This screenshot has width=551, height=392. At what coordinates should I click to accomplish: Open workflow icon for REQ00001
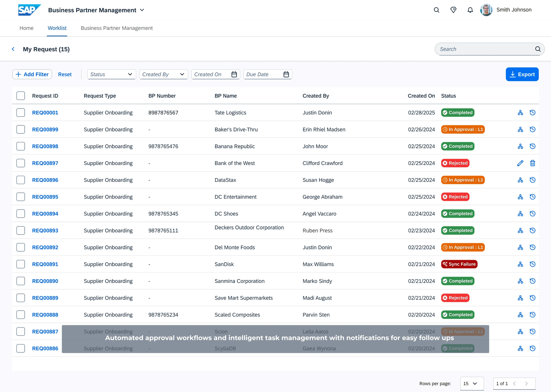520,113
